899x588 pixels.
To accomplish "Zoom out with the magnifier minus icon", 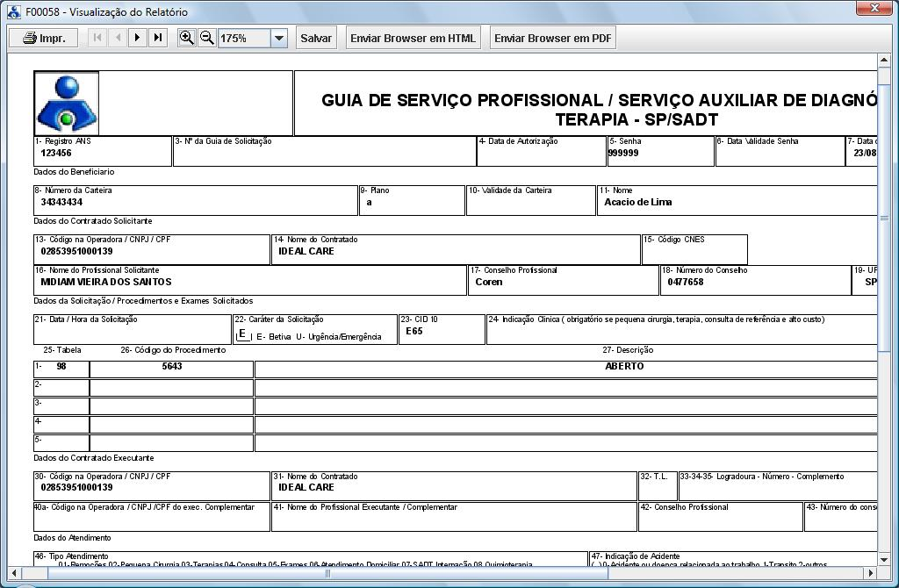I will 206,38.
